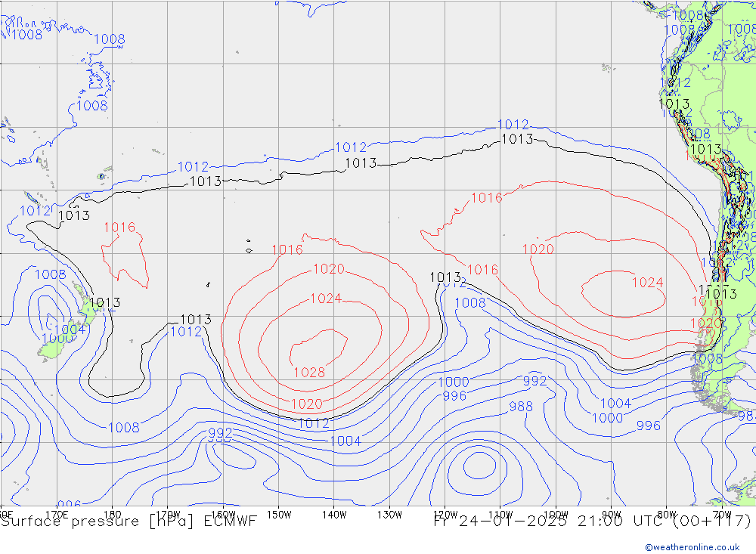
Task: Select the 110W longitude label
Action: point(500,515)
